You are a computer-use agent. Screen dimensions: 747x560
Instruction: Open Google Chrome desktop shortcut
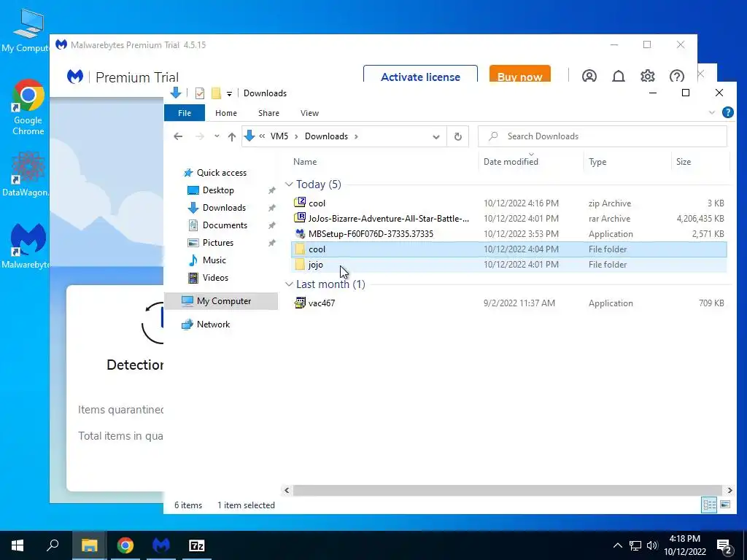coord(28,108)
